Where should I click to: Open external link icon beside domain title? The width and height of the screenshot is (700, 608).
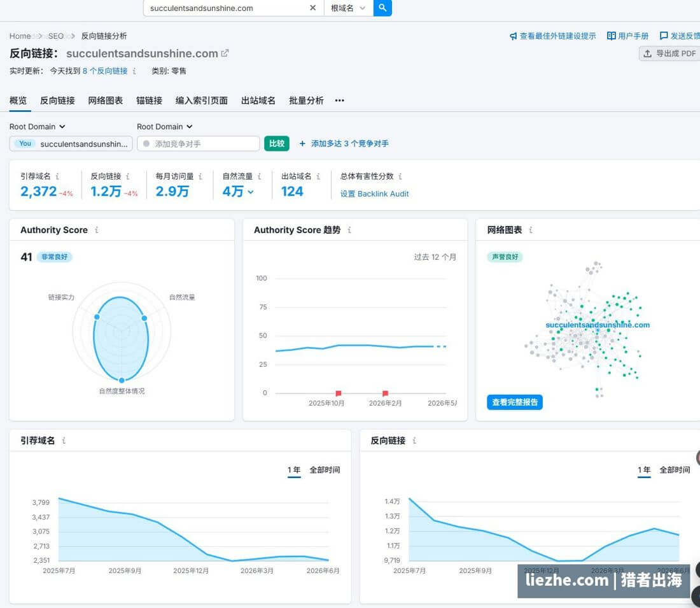click(225, 53)
